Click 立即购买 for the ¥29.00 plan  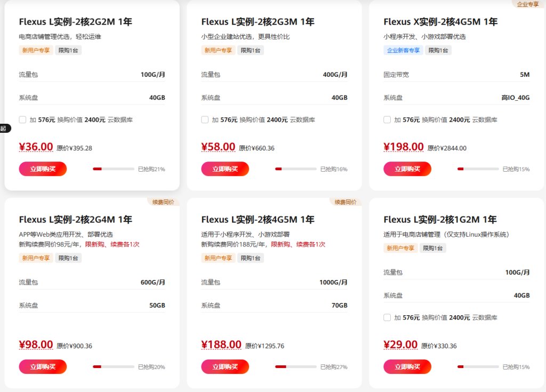click(407, 366)
